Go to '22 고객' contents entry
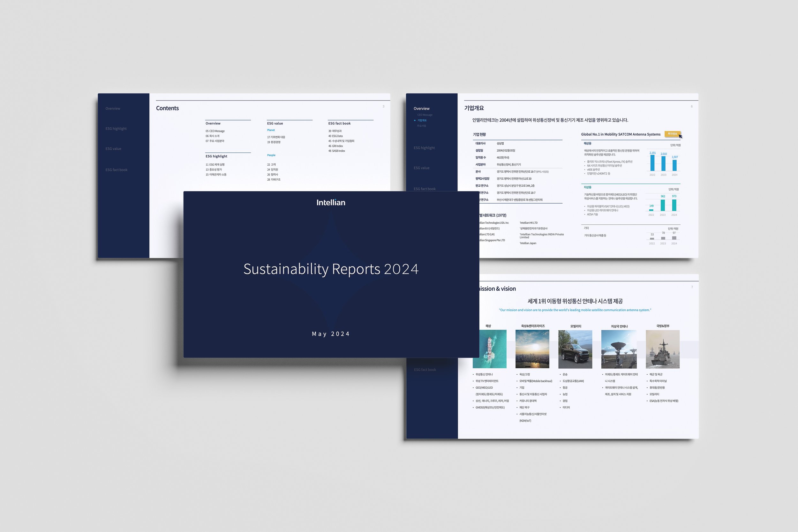 tap(271, 165)
